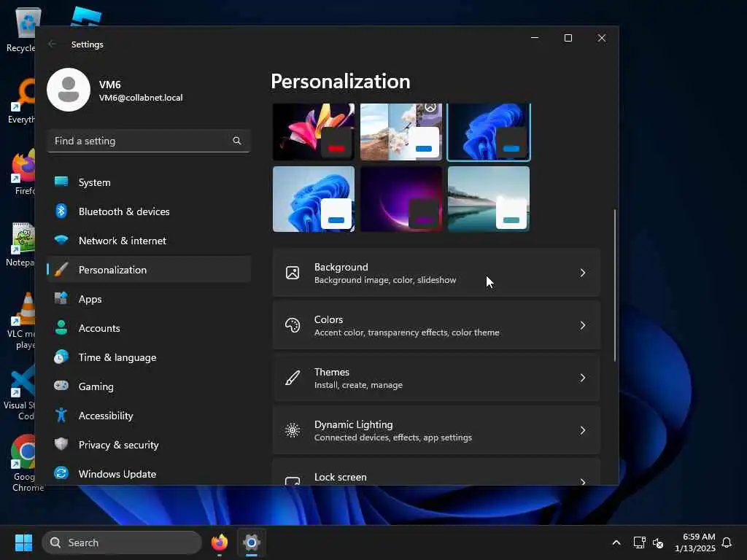This screenshot has width=747, height=560.
Task: Open Privacy & security settings
Action: click(149, 444)
